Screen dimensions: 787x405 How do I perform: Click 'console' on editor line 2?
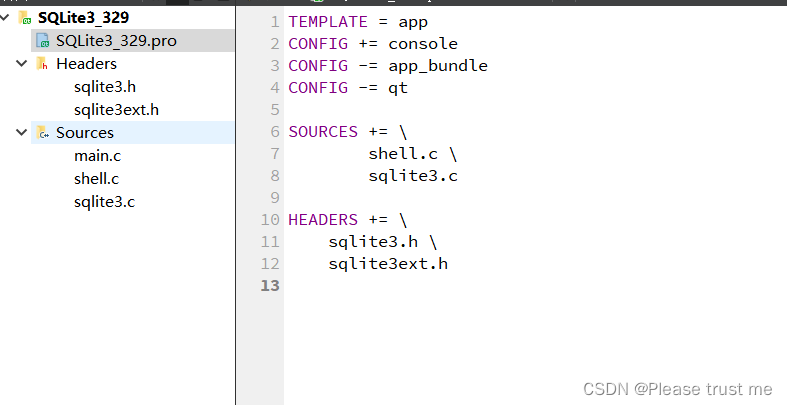[423, 44]
